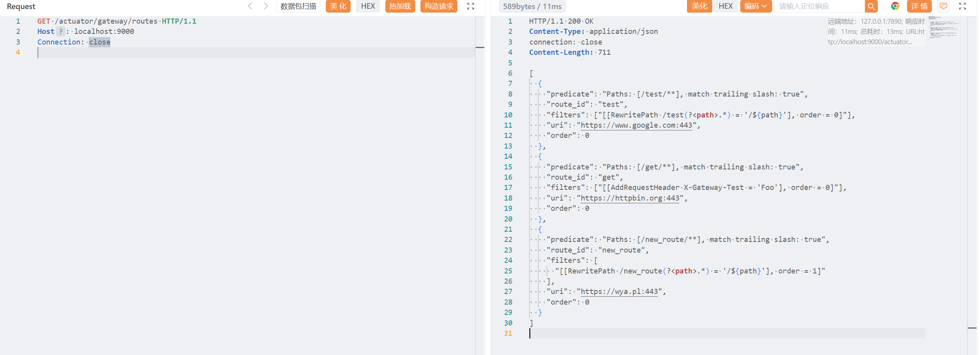The height and width of the screenshot is (355, 980).
Task: Click request line number 4
Action: point(18,52)
